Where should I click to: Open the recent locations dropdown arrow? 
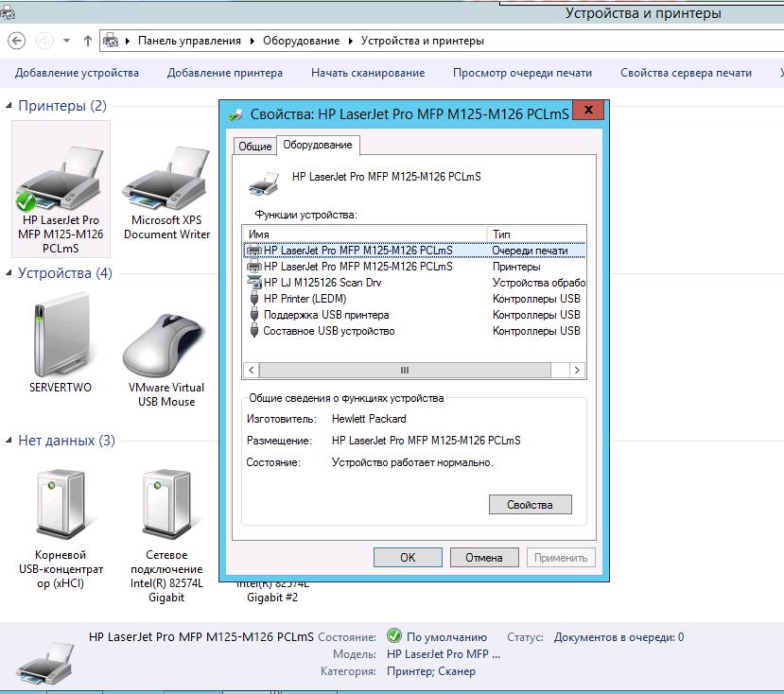pyautogui.click(x=66, y=41)
